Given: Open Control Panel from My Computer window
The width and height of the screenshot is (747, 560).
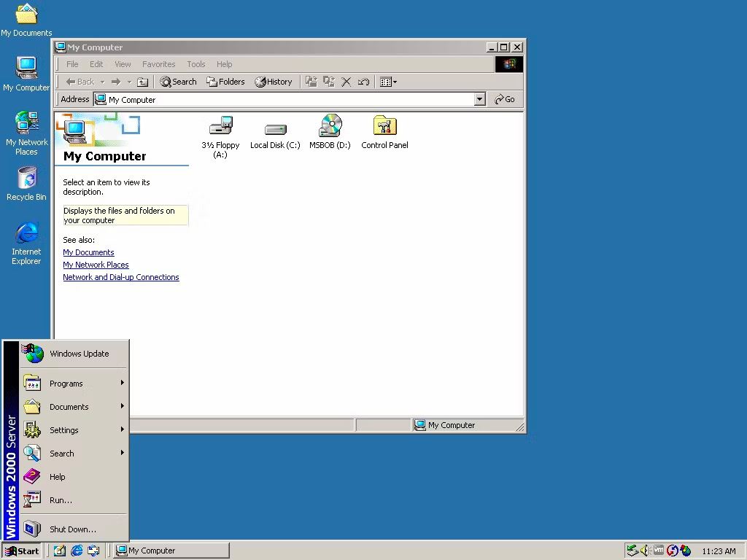Looking at the screenshot, I should 384,125.
